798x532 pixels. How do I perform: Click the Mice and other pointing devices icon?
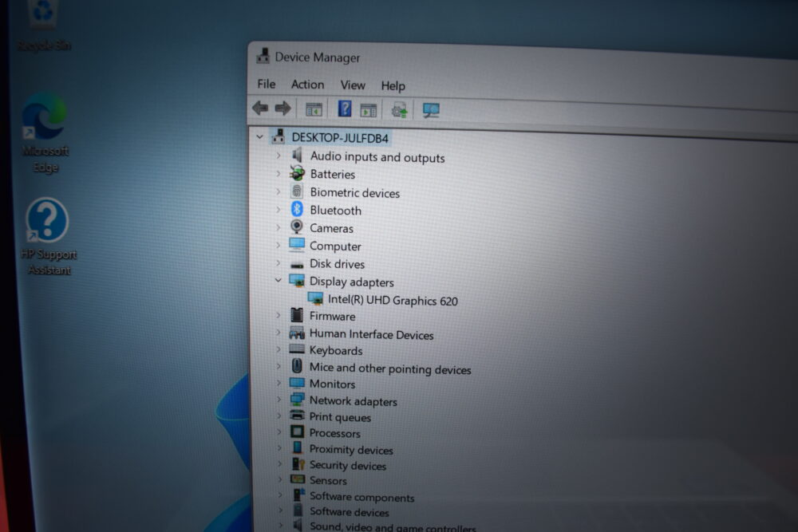coord(297,365)
